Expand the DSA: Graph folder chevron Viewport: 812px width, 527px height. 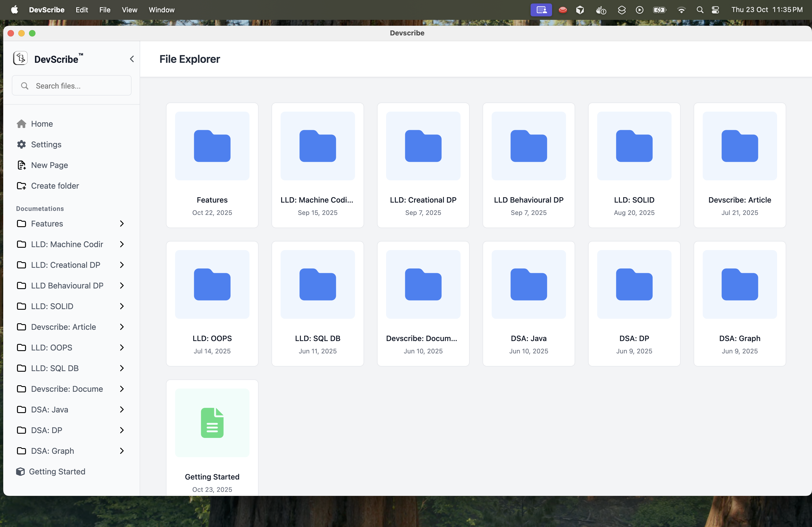122,451
